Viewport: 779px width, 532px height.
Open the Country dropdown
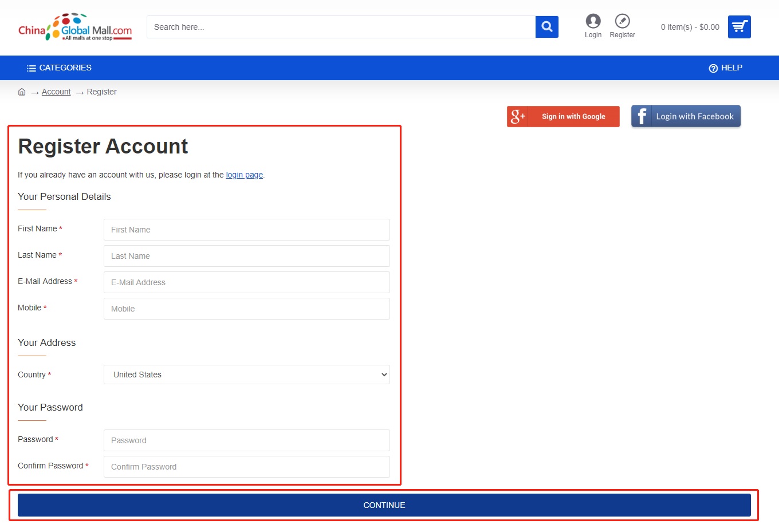[x=247, y=375]
